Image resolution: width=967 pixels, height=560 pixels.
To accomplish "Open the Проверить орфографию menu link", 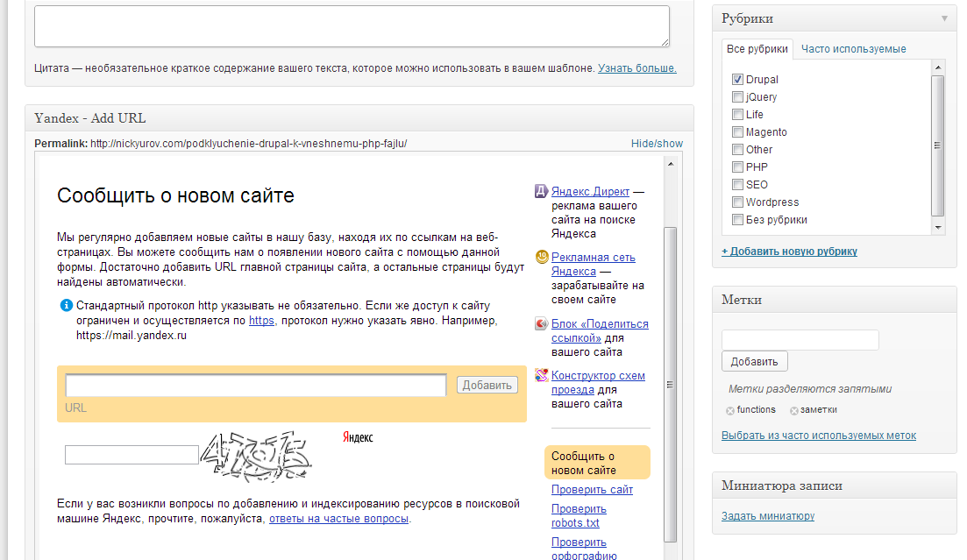I will (x=583, y=549).
